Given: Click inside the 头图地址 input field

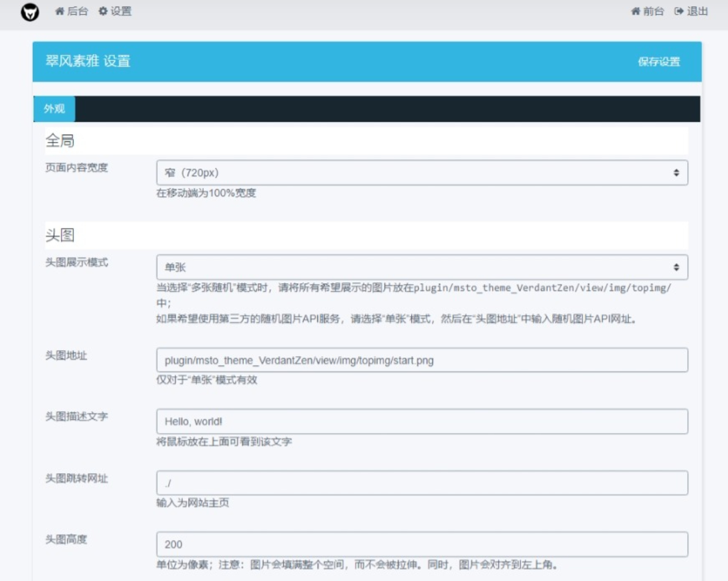Looking at the screenshot, I should (x=421, y=359).
